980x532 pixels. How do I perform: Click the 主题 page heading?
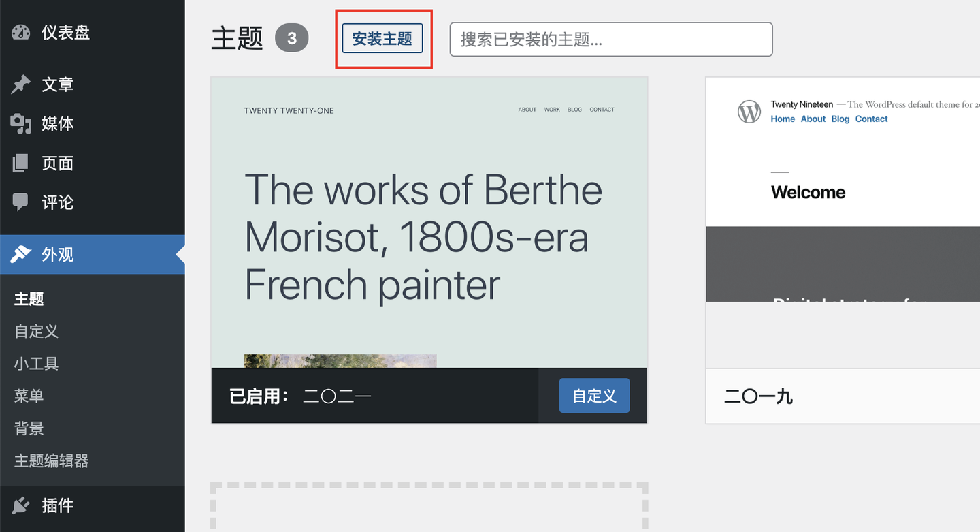tap(238, 39)
